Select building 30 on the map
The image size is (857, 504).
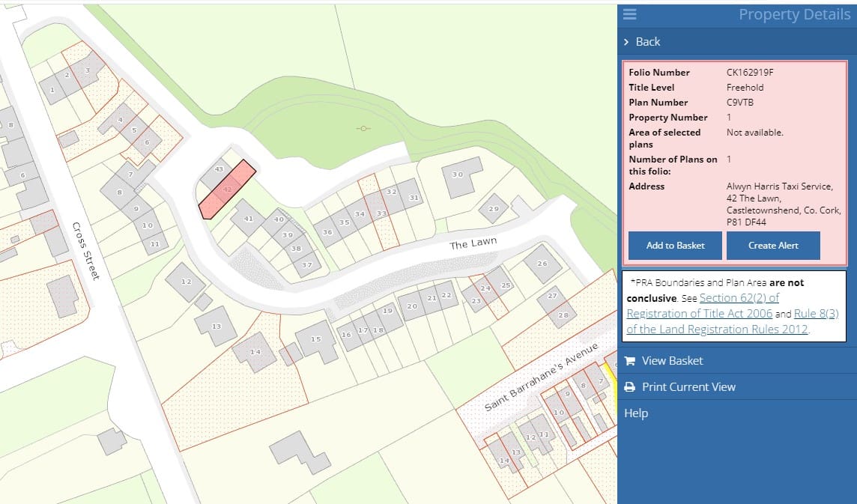(x=460, y=175)
